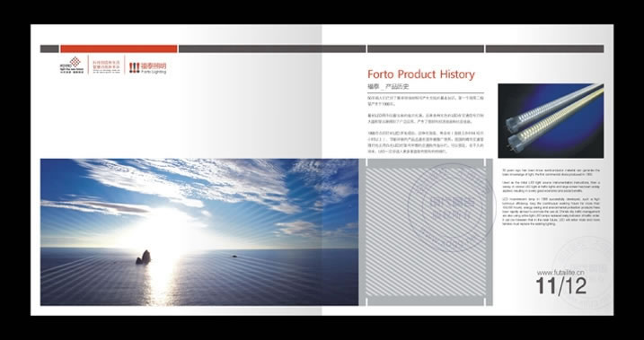
Task: Select the diagonal striped gray panel
Action: (x=426, y=232)
